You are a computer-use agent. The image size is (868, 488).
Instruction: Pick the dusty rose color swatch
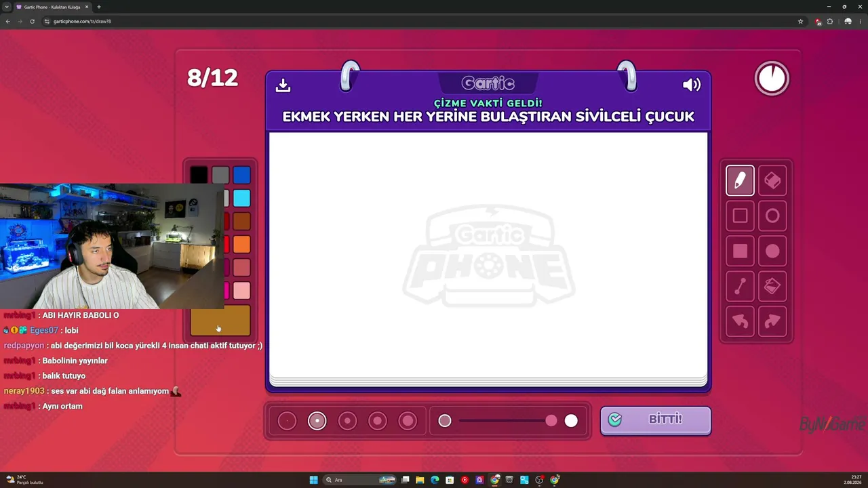click(242, 267)
